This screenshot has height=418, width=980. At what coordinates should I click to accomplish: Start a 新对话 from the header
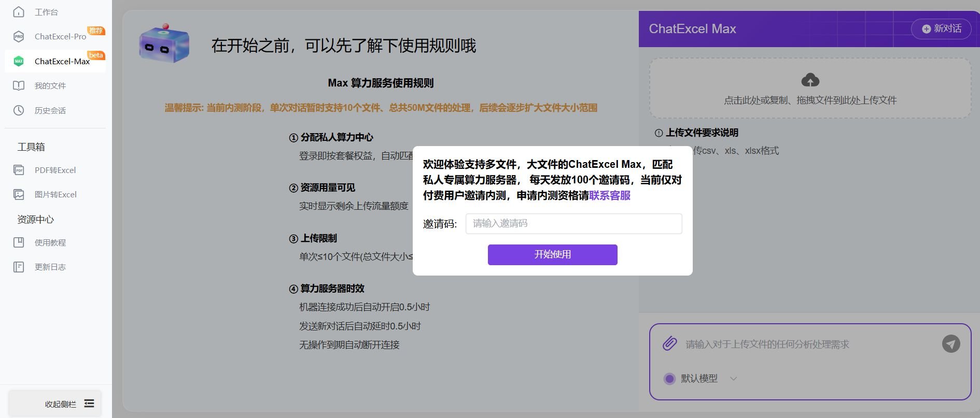[941, 29]
